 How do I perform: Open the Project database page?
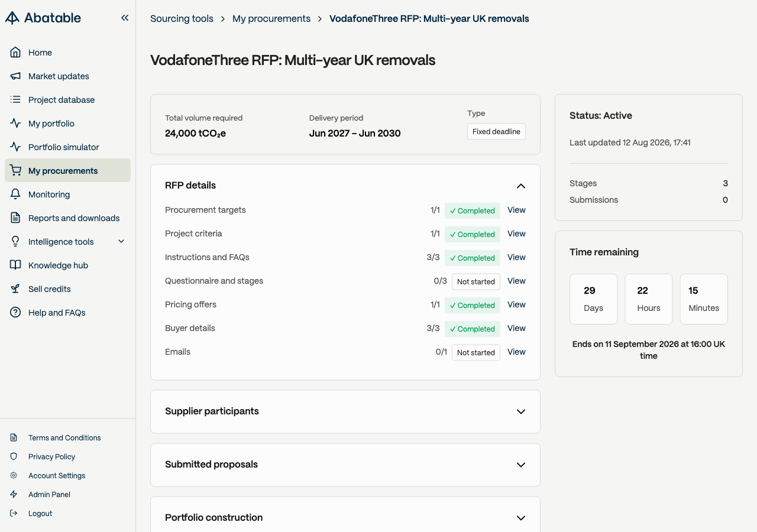[x=67, y=100]
